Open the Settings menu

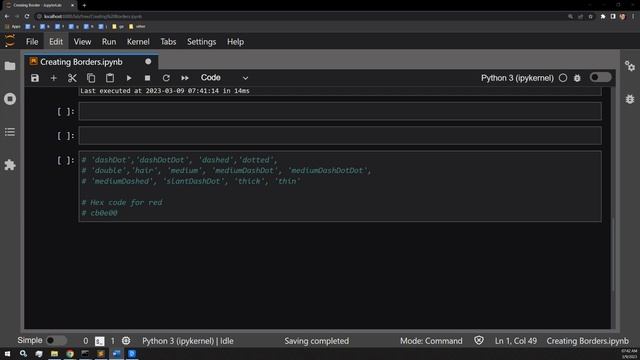pos(202,42)
